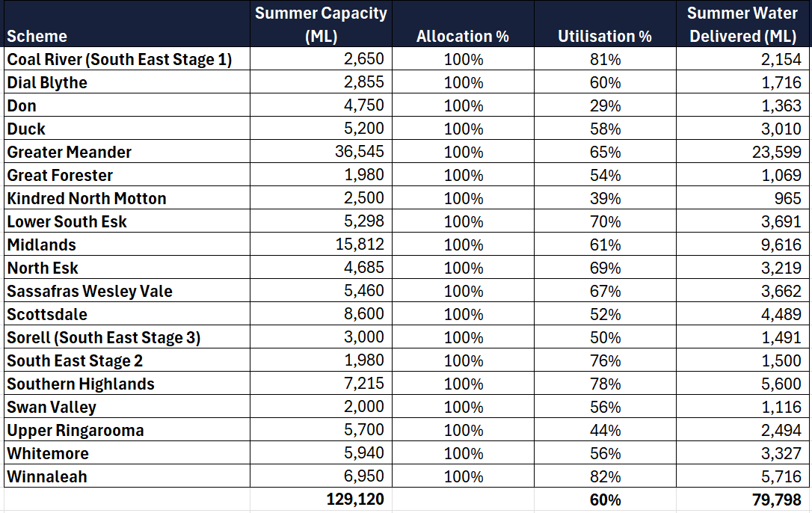Select the Swan Valley allocation 100% cell

[463, 407]
